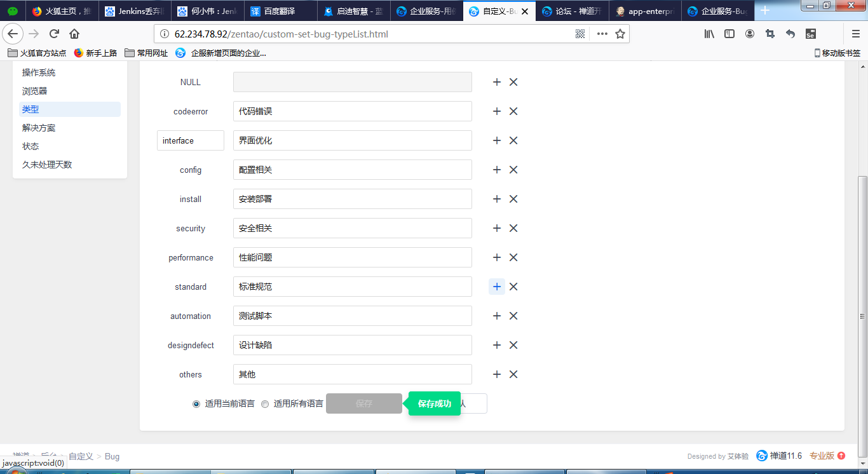
Task: Open the 常用网址 bookmark folder
Action: [146, 53]
